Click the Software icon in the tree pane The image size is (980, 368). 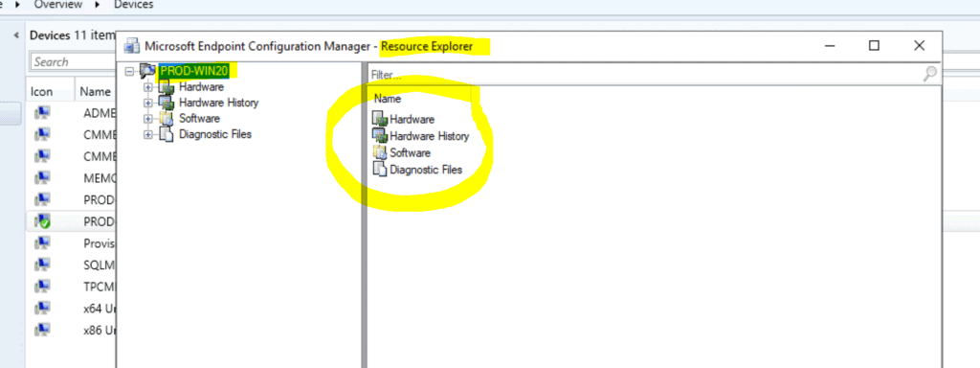[167, 118]
